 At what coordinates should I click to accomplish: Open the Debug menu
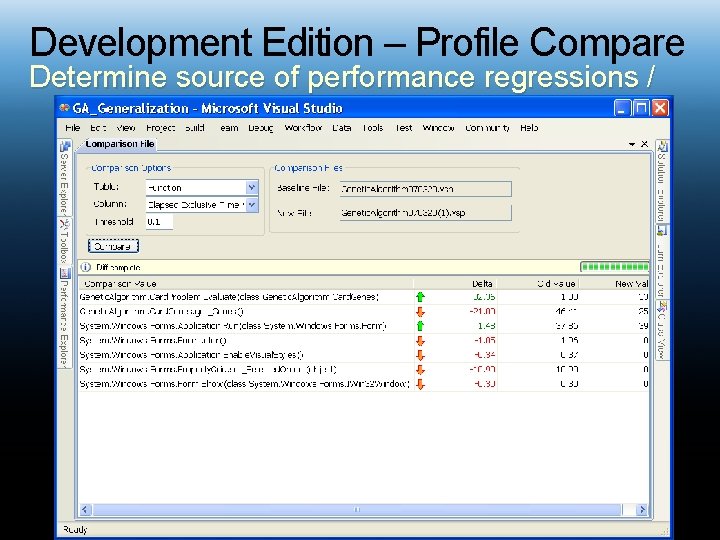(260, 128)
